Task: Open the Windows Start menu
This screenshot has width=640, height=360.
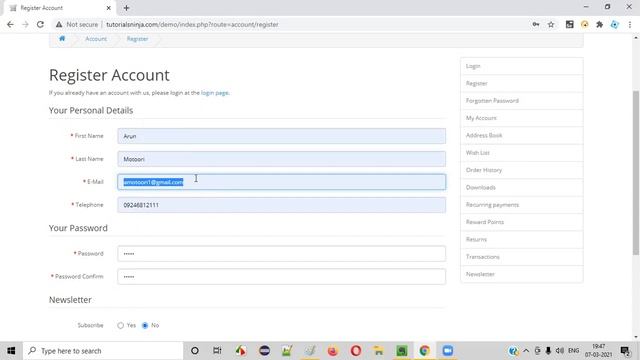Action: [x=11, y=351]
